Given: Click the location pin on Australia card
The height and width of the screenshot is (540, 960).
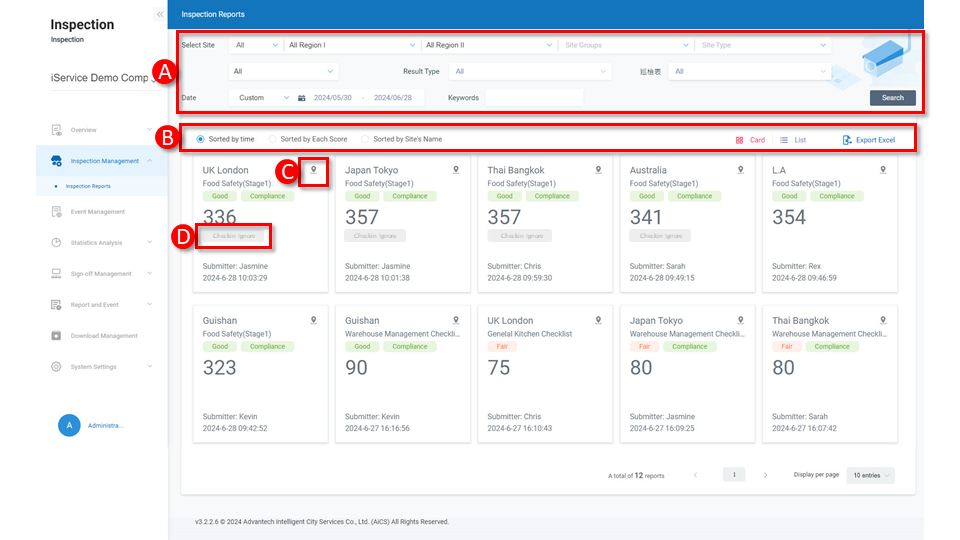Looking at the screenshot, I should [741, 170].
